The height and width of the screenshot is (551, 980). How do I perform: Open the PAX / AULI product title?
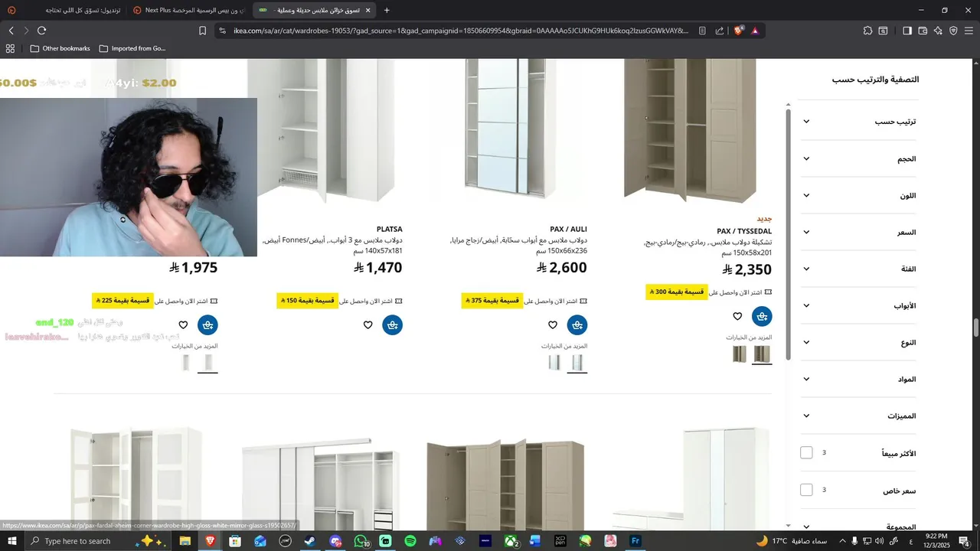pyautogui.click(x=568, y=229)
